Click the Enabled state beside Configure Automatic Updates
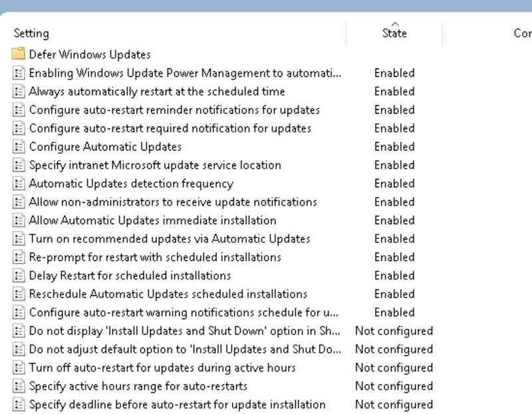 [x=394, y=146]
